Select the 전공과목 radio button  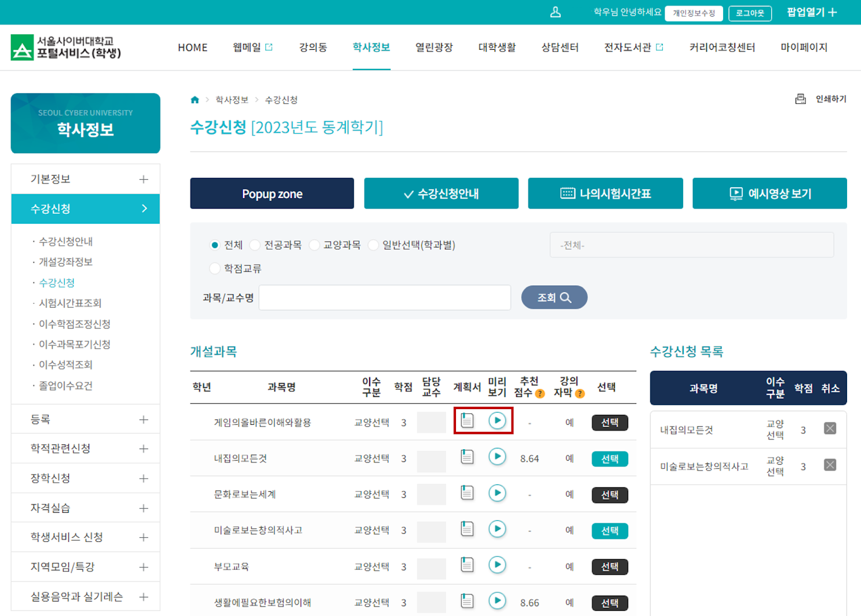click(x=255, y=245)
